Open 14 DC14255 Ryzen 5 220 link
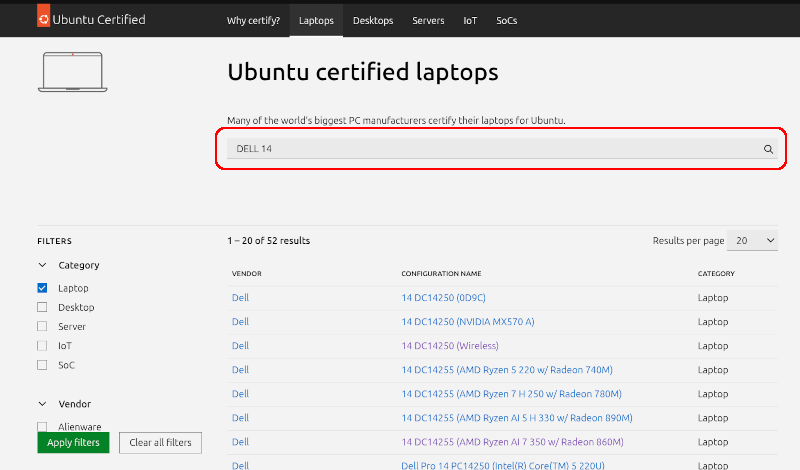Screen dimensions: 800x470 [x=507, y=369]
